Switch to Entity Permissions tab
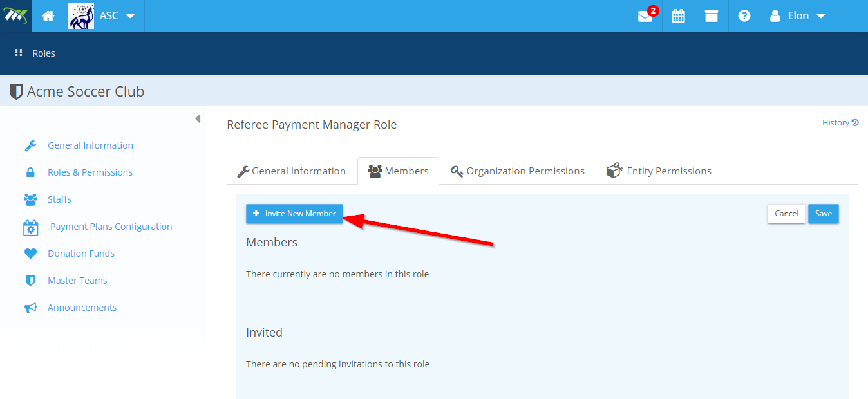 pyautogui.click(x=659, y=171)
